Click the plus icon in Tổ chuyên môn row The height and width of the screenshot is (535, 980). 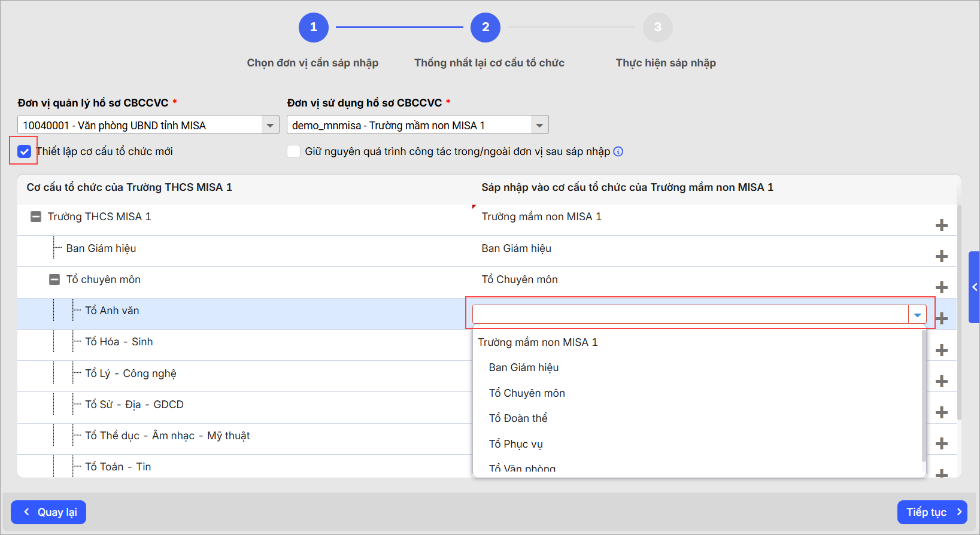941,287
